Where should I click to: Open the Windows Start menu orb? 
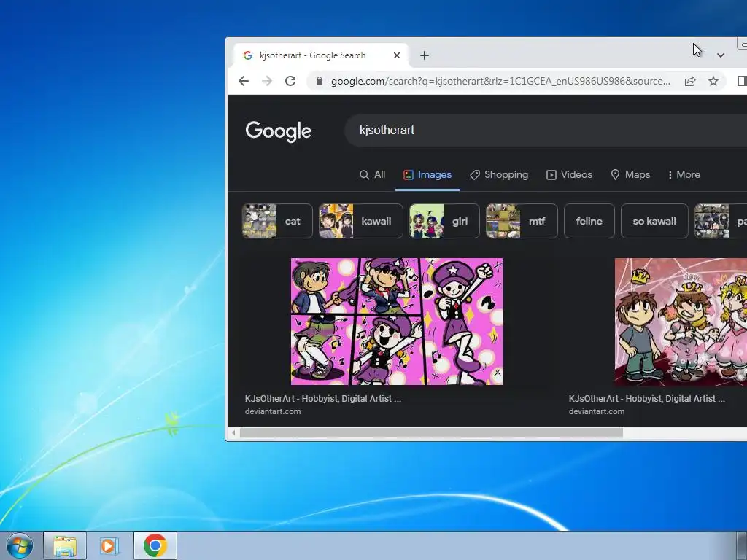point(20,545)
